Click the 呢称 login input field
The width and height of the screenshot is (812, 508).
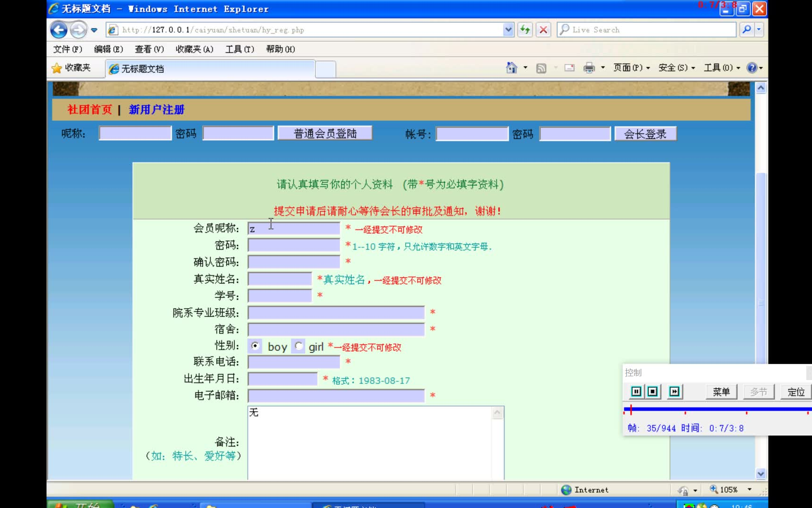[x=135, y=134]
